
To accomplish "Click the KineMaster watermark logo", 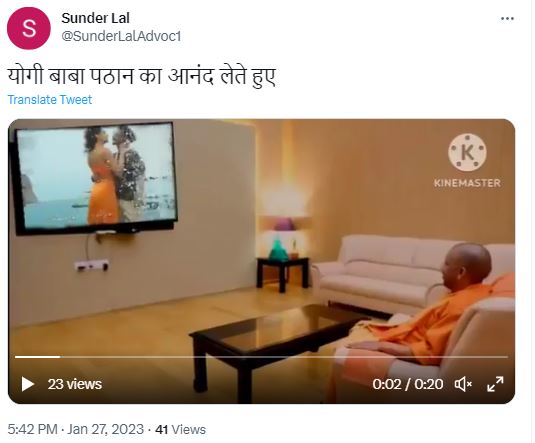I will [x=467, y=153].
